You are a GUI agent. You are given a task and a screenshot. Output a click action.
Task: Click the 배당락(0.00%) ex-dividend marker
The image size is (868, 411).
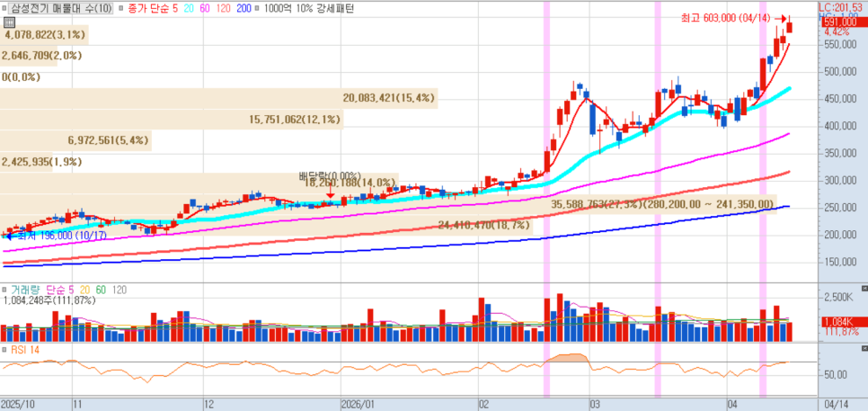coord(330,176)
